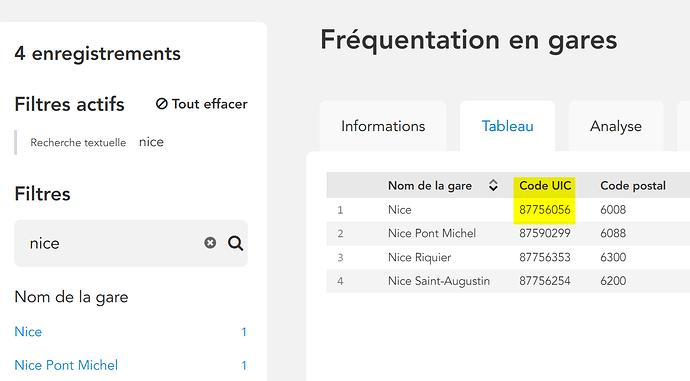Select the Nice Saint-Augustin table row
This screenshot has width=690, height=381.
(508, 281)
